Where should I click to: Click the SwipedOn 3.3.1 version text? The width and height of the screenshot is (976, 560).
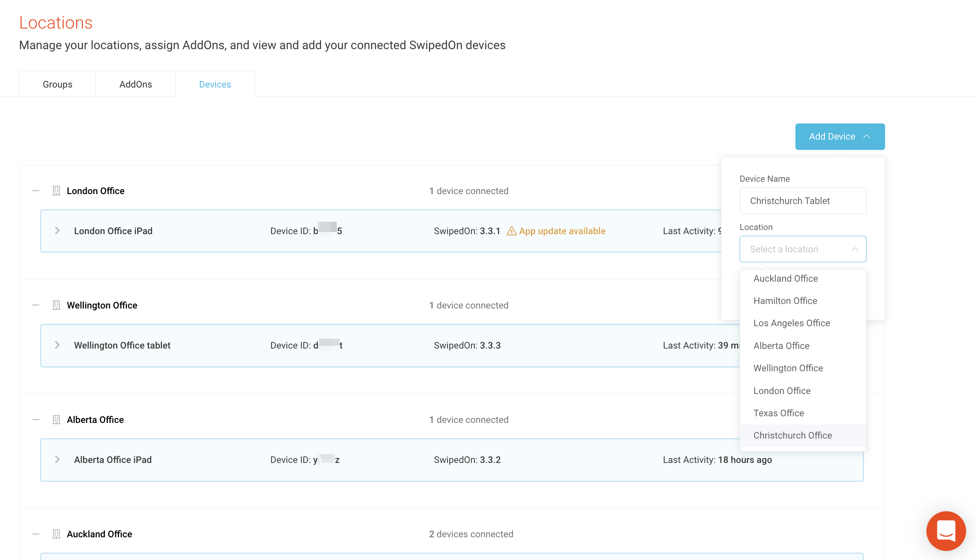tap(467, 231)
